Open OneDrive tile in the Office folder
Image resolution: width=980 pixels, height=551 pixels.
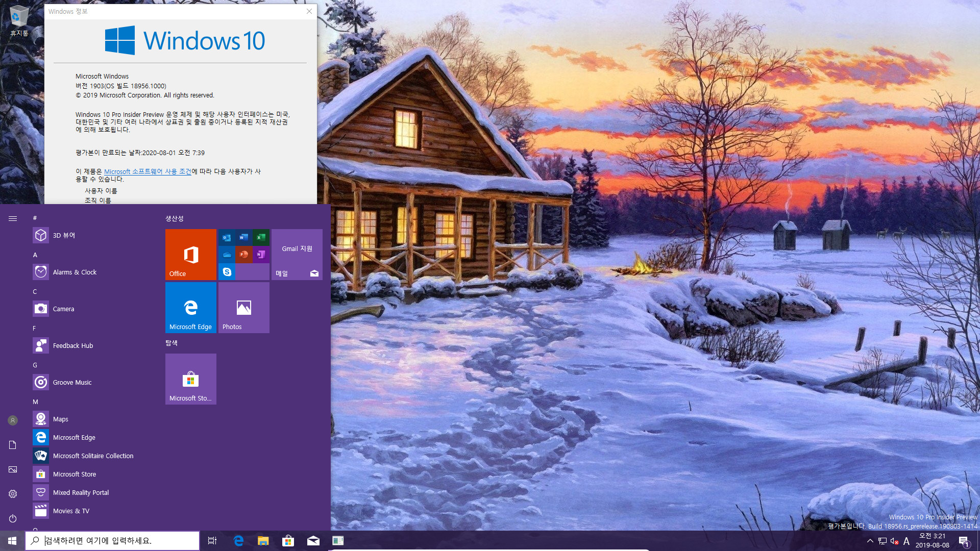tap(227, 255)
